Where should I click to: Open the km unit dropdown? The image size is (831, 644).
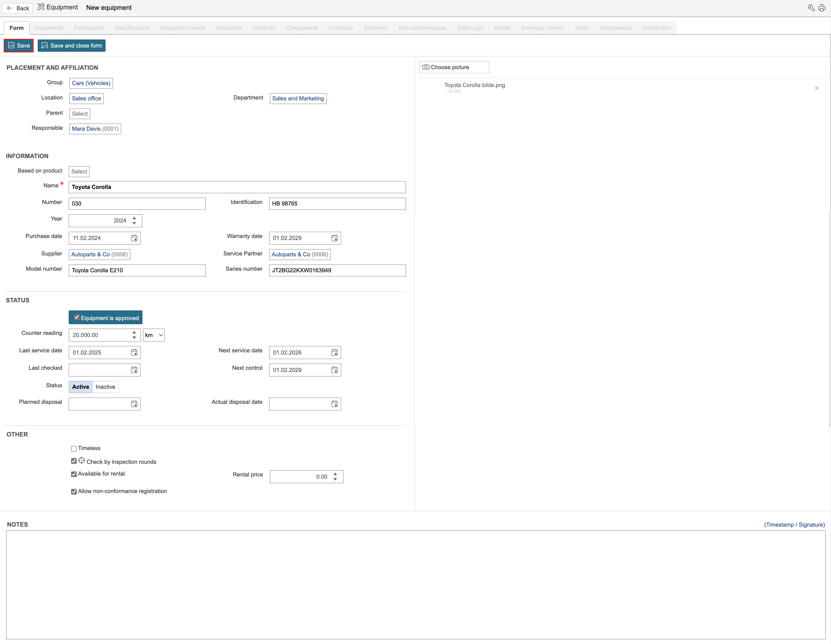154,335
